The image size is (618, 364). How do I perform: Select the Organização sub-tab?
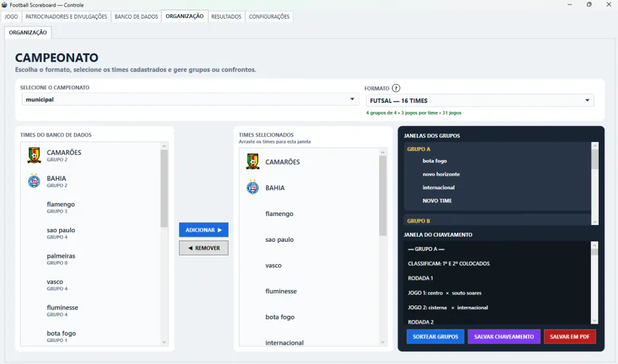28,32
